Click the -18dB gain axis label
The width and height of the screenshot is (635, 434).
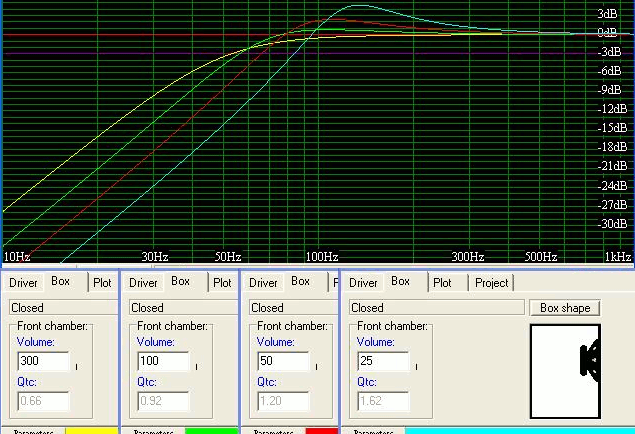(x=612, y=147)
